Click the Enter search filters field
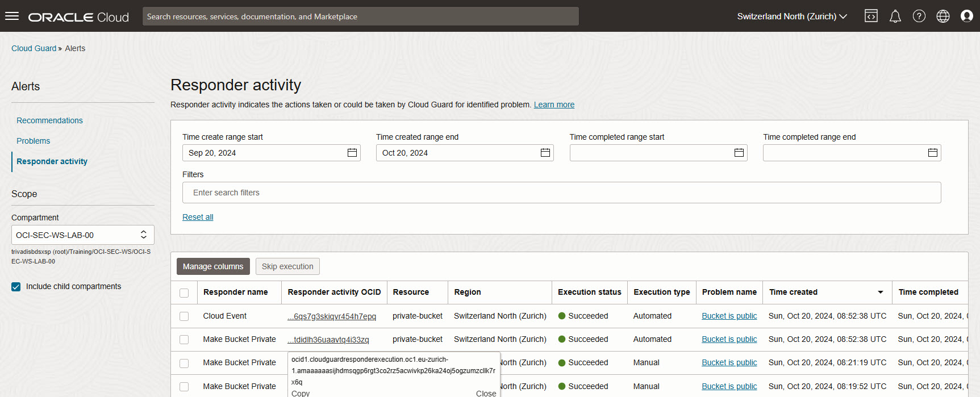This screenshot has height=397, width=980. click(x=561, y=193)
